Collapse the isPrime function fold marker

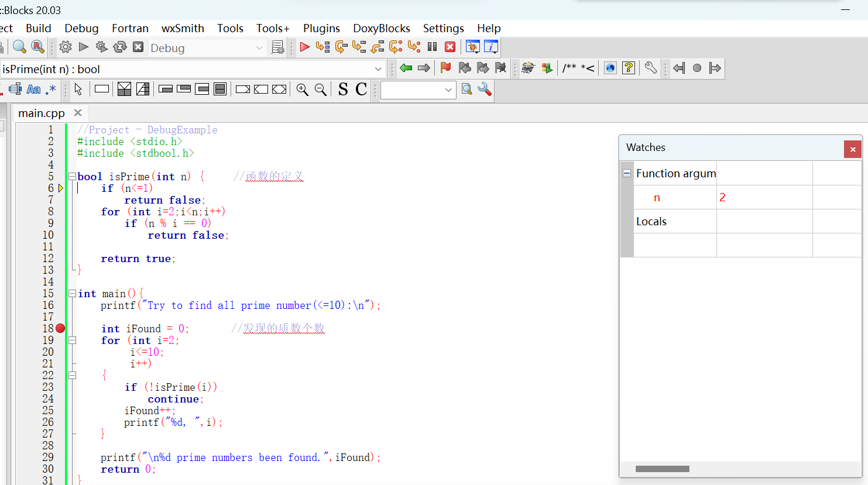click(x=72, y=176)
